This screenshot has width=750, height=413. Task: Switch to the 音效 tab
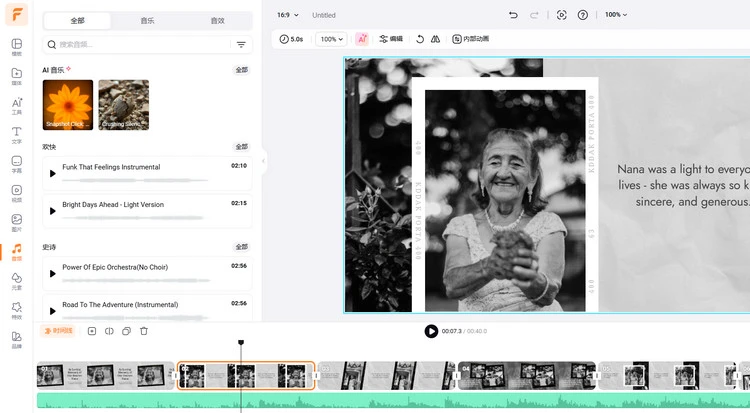click(x=217, y=20)
